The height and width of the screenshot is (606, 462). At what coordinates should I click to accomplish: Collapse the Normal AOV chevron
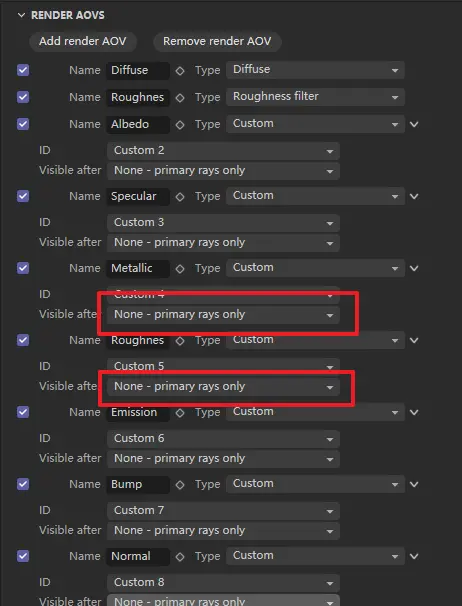tap(414, 556)
